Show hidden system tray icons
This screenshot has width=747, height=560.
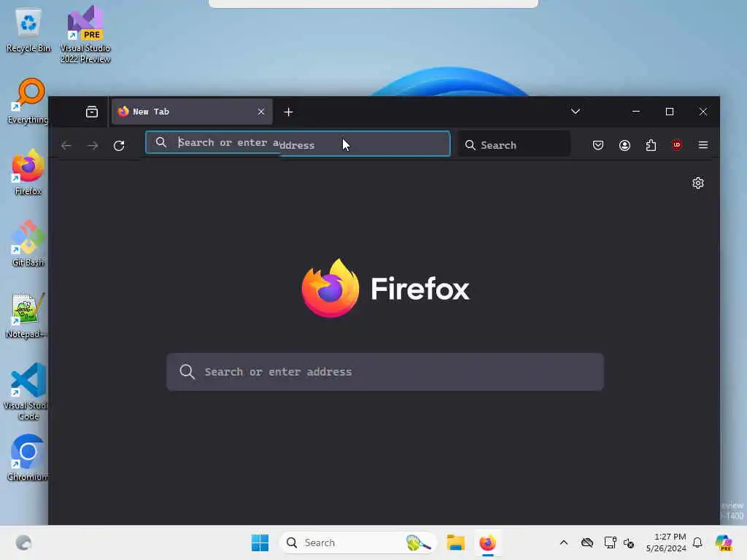(x=564, y=542)
